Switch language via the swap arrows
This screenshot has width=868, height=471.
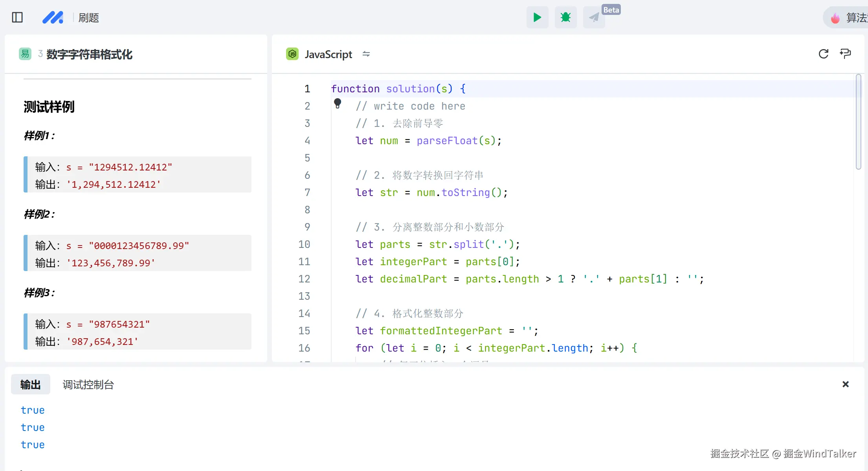pos(366,54)
